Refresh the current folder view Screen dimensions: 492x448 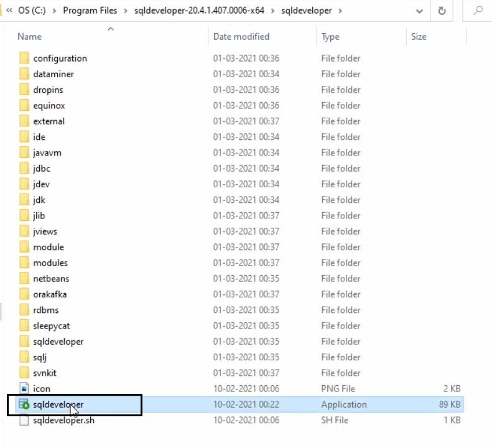click(x=442, y=11)
